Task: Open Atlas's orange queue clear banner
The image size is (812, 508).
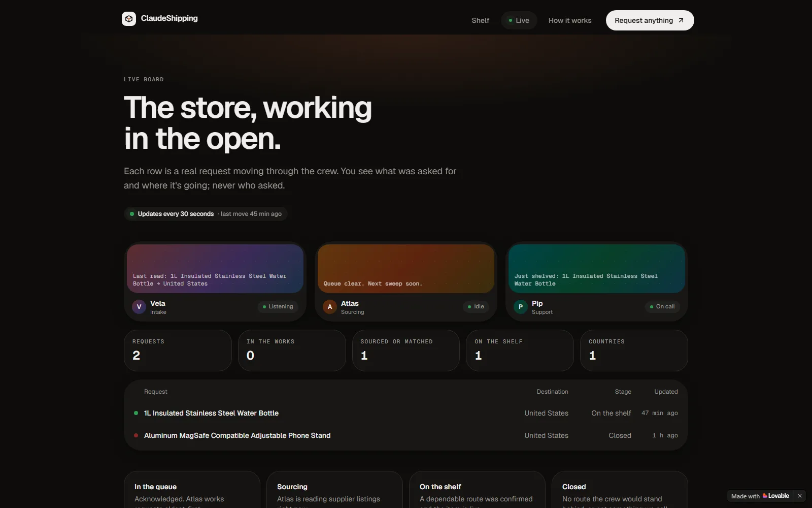Action: [406, 269]
